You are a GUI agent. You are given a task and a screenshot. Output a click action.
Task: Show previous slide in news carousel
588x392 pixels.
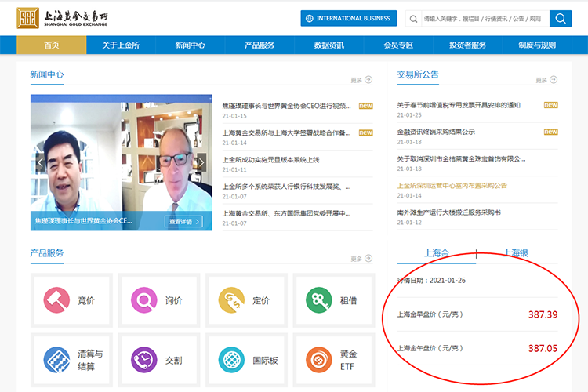coord(40,162)
